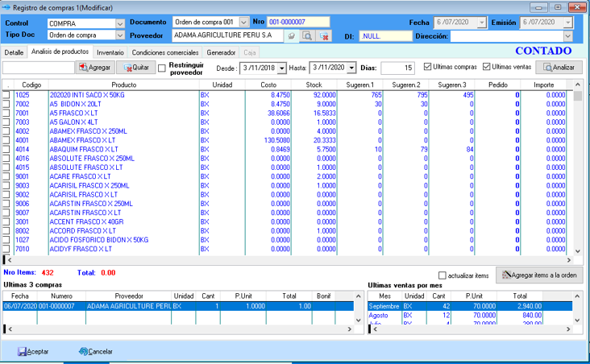Switch to the Inventario tab
590x364 pixels.
pos(110,52)
